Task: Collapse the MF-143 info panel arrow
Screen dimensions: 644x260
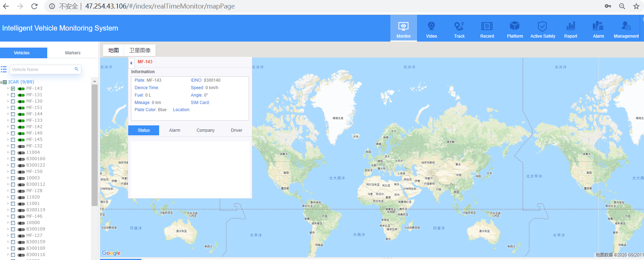Action: [x=131, y=63]
